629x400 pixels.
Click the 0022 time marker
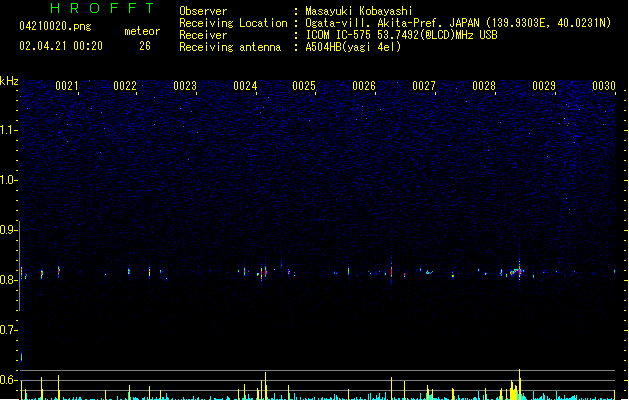pyautogui.click(x=125, y=86)
